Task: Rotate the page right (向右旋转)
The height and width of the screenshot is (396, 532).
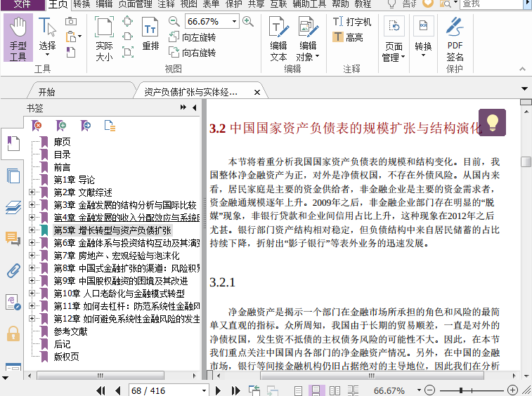Action: (x=192, y=52)
